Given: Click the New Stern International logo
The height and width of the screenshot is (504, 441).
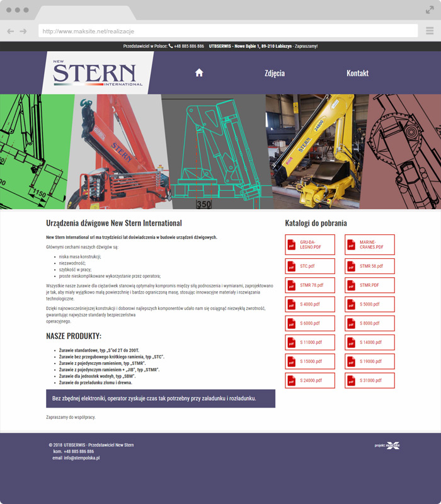Looking at the screenshot, I should click(98, 73).
